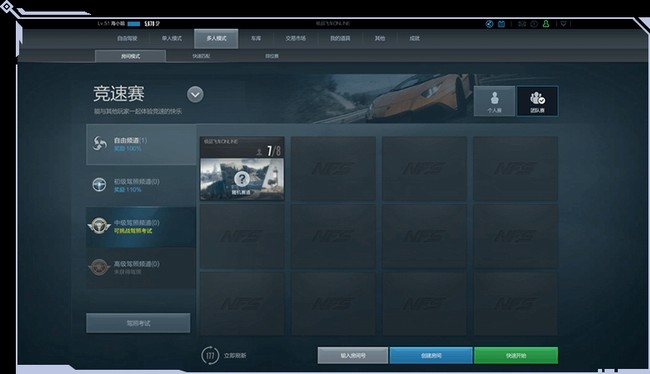Click the intermediate license winged badge icon
650x374 pixels.
99,226
